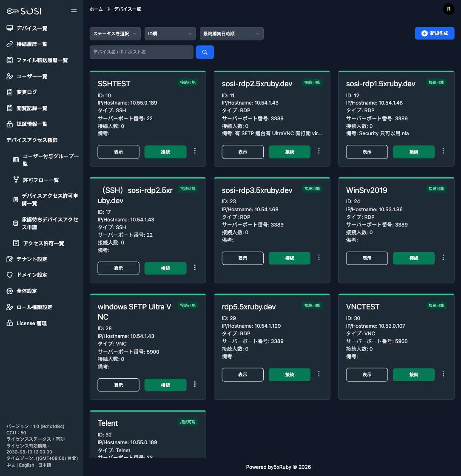Open more options on sosi-rdp2.5xruby.dev RDP card
Image resolution: width=461 pixels, height=476 pixels.
tap(319, 151)
